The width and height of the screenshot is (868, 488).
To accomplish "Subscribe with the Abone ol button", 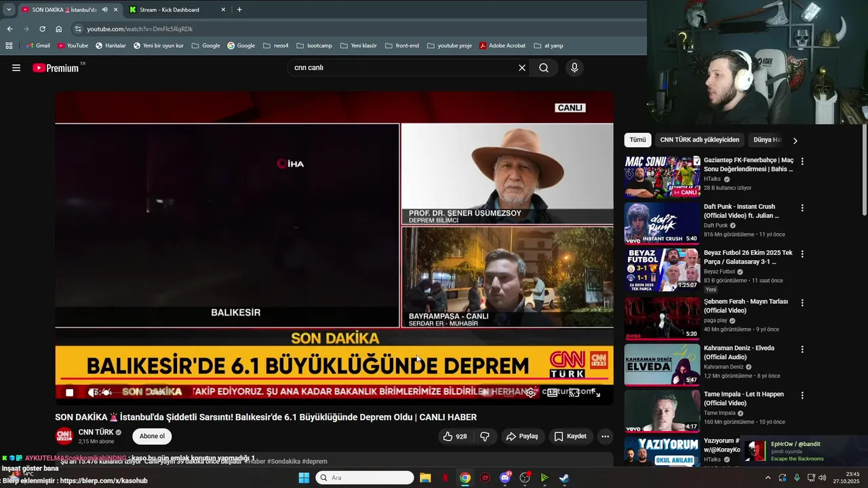I will click(152, 436).
